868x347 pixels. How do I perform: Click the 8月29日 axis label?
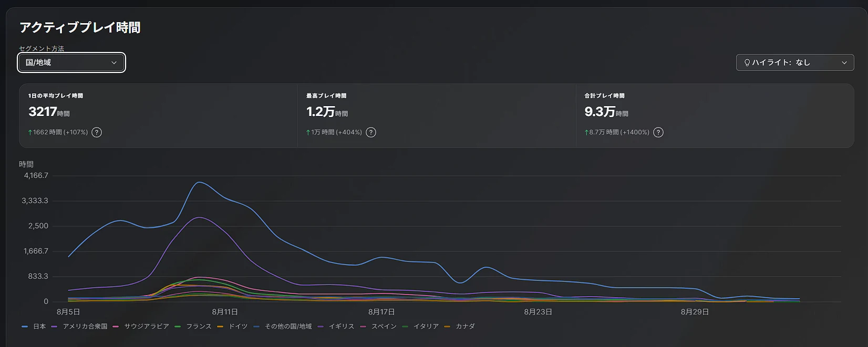point(695,312)
